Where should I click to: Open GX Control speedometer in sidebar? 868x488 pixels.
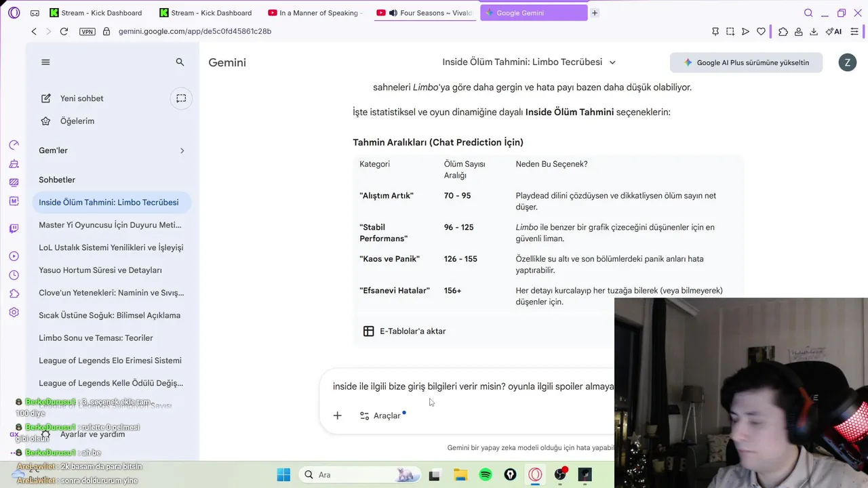pos(14,145)
